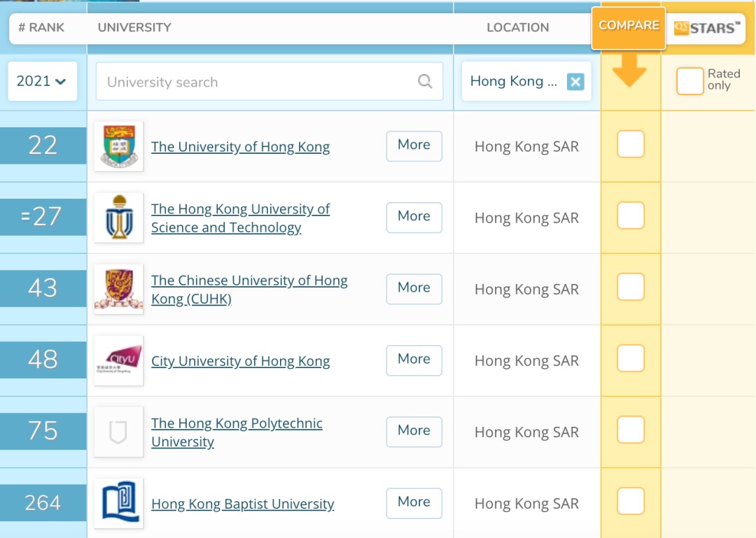This screenshot has width=756, height=538.
Task: Click the QS Stars logo header
Action: point(706,28)
